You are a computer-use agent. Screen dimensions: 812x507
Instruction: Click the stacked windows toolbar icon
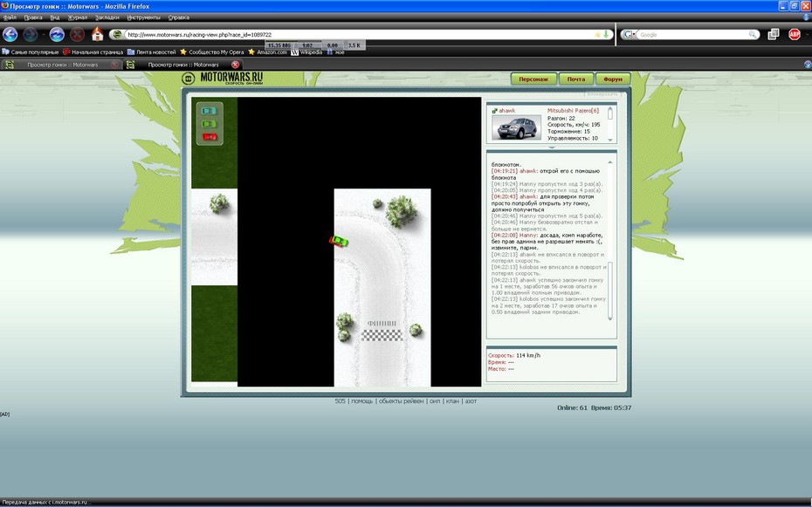pyautogui.click(x=774, y=34)
